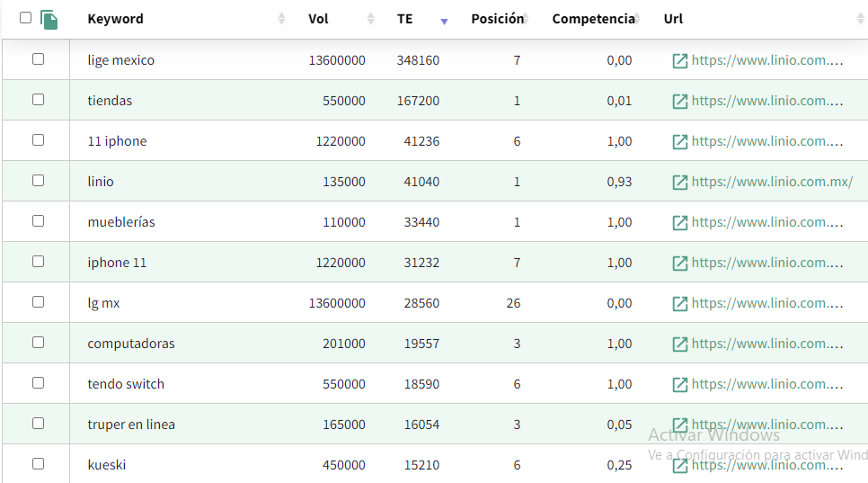This screenshot has width=868, height=483.
Task: Click the Competencia column header label
Action: coord(593,19)
